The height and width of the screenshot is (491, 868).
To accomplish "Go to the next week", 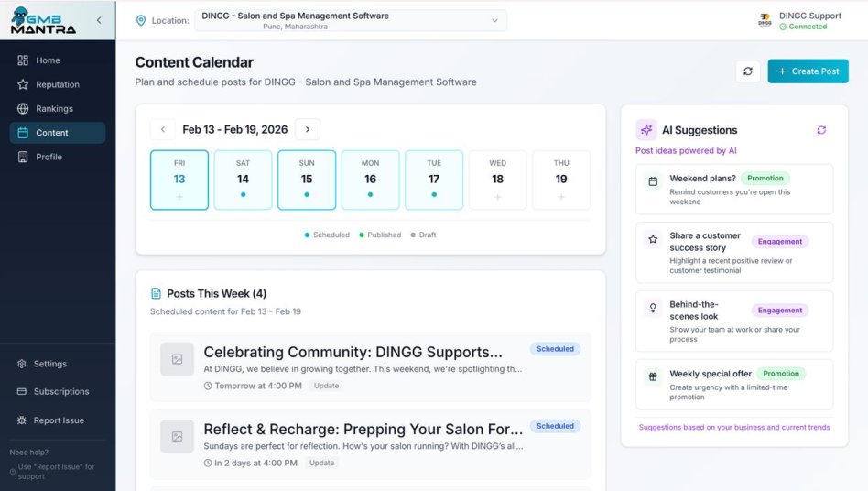I will click(308, 129).
